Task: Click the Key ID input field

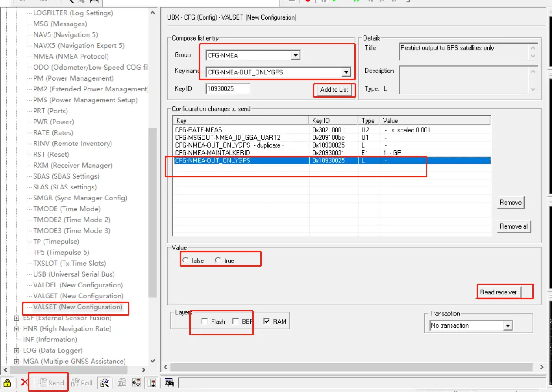Action: coord(228,89)
